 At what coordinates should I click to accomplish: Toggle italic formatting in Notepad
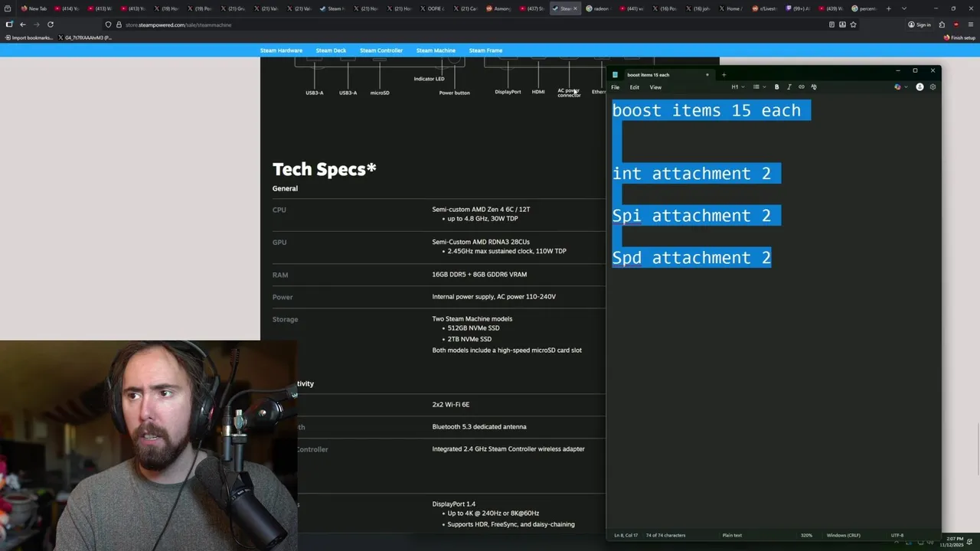tap(789, 87)
